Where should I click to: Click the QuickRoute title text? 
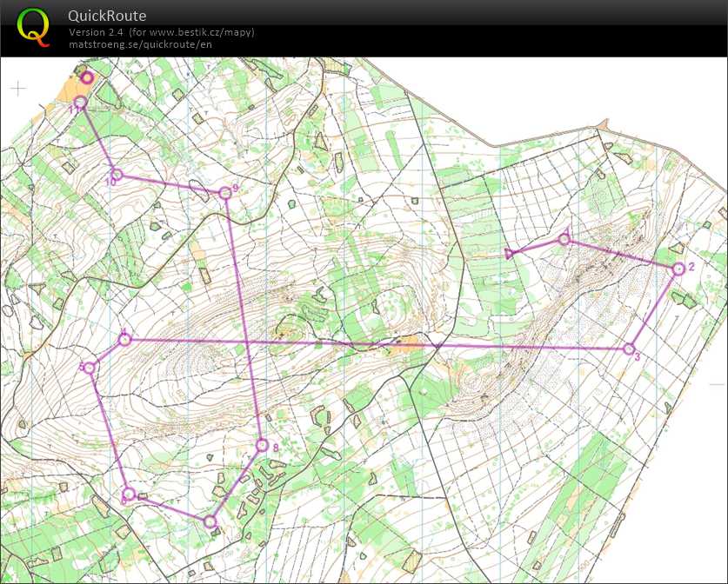[x=107, y=16]
